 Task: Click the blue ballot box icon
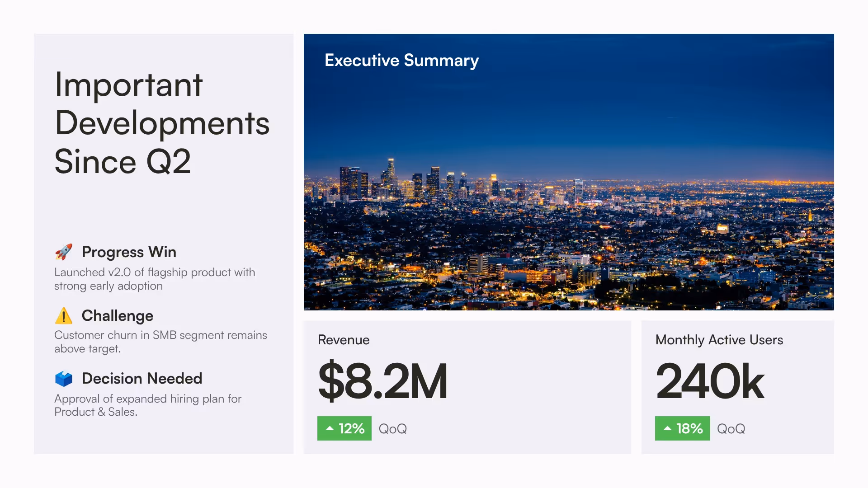64,379
